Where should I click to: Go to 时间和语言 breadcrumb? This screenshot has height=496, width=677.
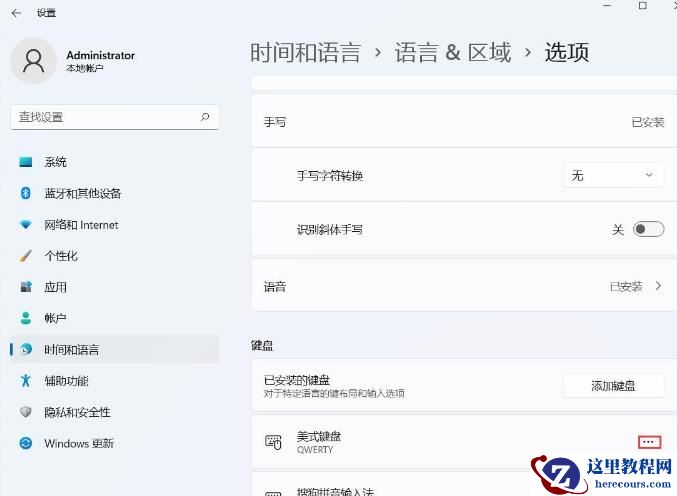[x=306, y=52]
